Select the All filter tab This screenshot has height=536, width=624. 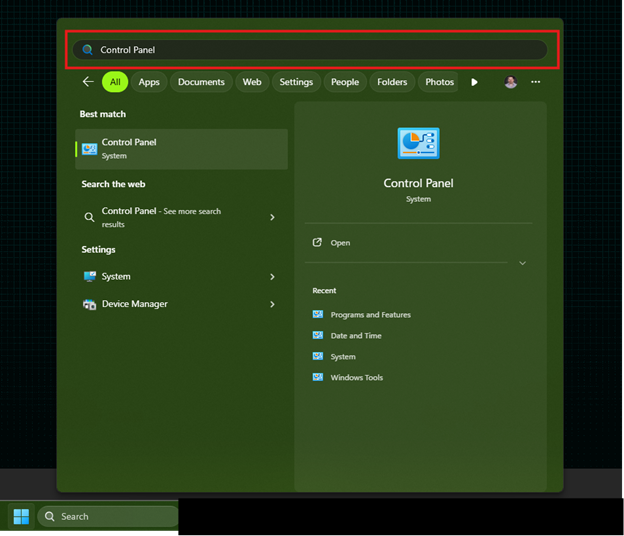coord(115,82)
